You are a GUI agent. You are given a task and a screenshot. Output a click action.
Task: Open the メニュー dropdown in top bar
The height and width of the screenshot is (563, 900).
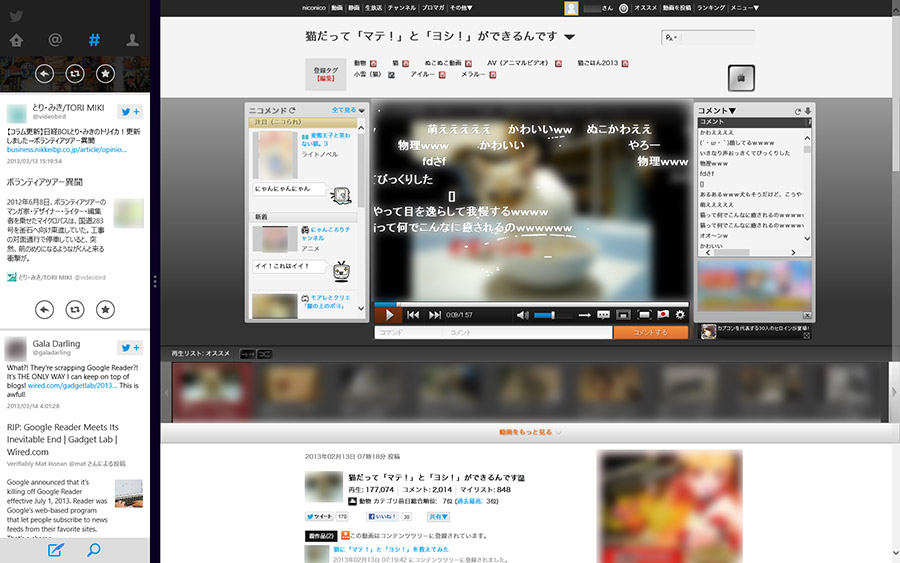click(743, 7)
